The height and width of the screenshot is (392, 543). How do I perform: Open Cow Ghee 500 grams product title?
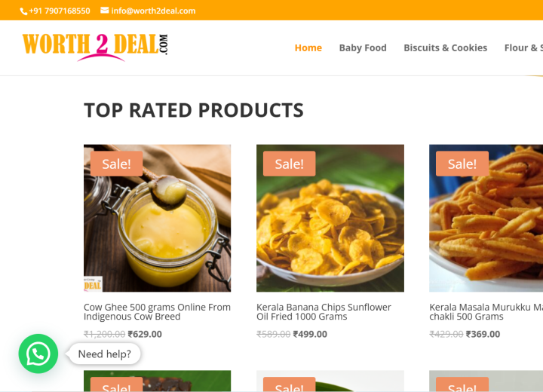(157, 311)
